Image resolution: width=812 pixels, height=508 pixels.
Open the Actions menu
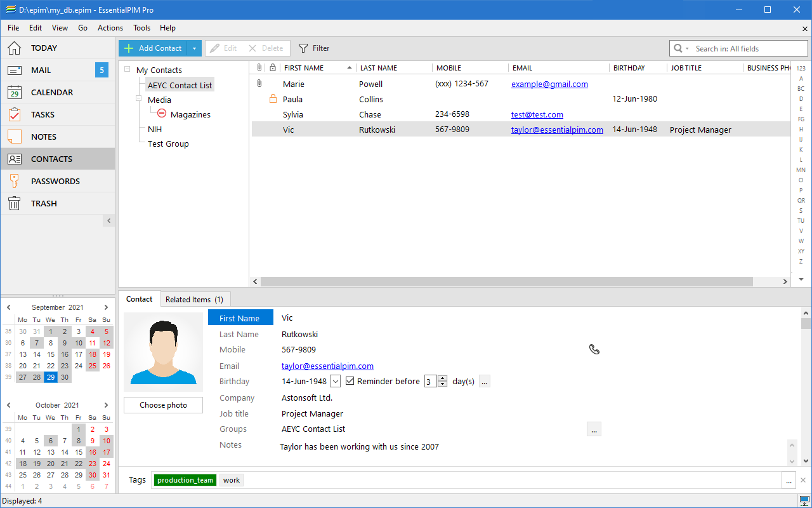[x=110, y=28]
